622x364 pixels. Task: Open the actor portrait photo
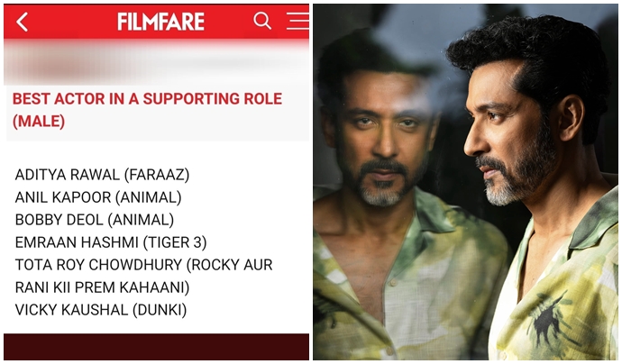pos(465,182)
